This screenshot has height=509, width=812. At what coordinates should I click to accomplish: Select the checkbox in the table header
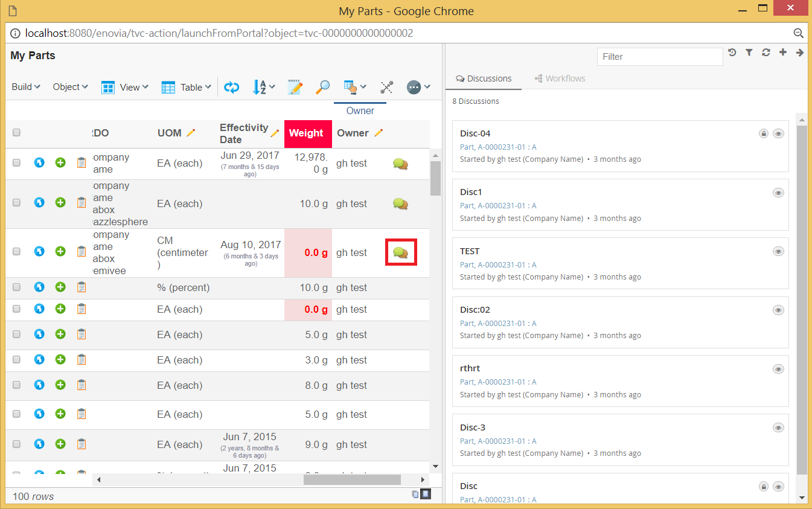tap(16, 132)
